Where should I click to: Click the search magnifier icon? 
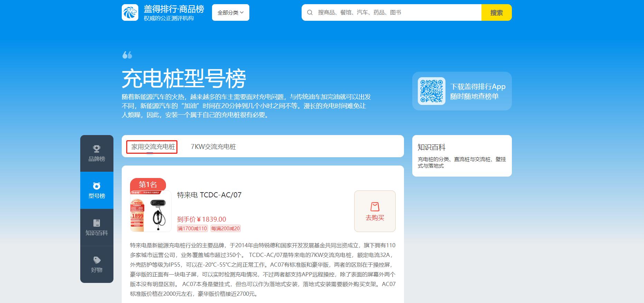(310, 12)
